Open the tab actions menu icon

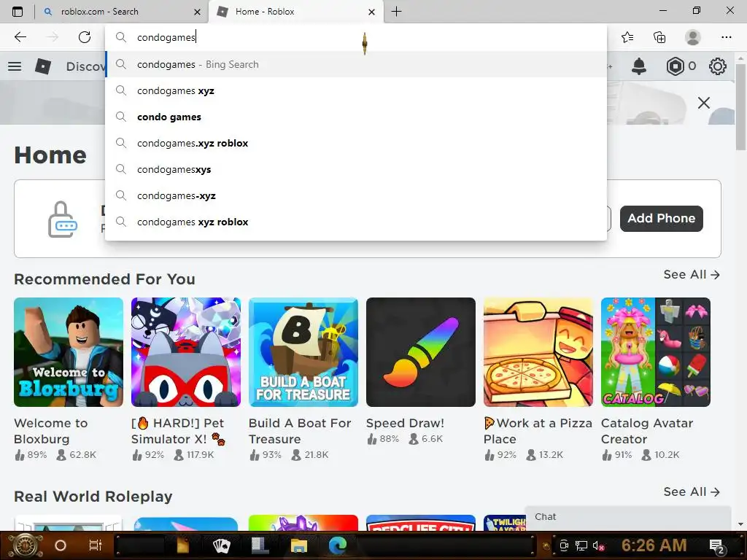tap(18, 12)
